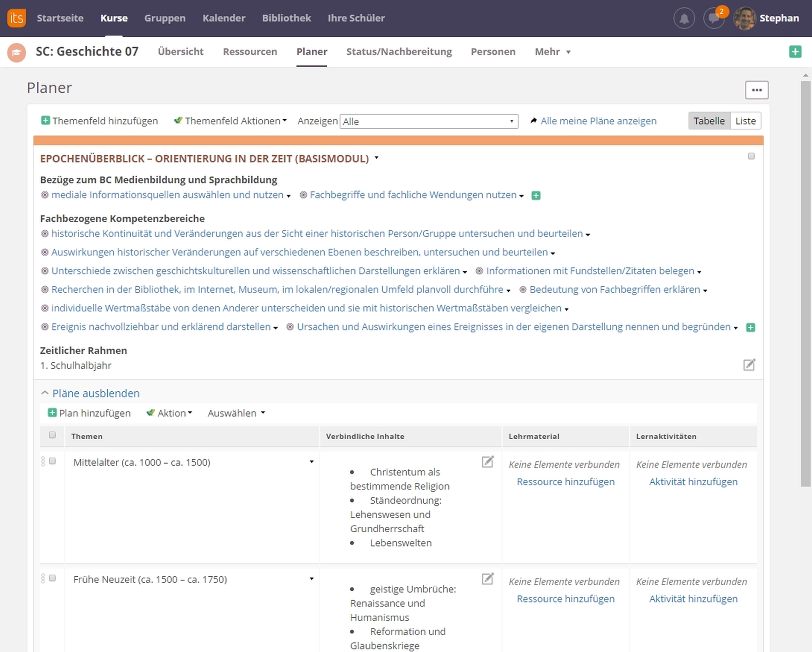812x652 pixels.
Task: Switch to Tabelle view
Action: [709, 121]
